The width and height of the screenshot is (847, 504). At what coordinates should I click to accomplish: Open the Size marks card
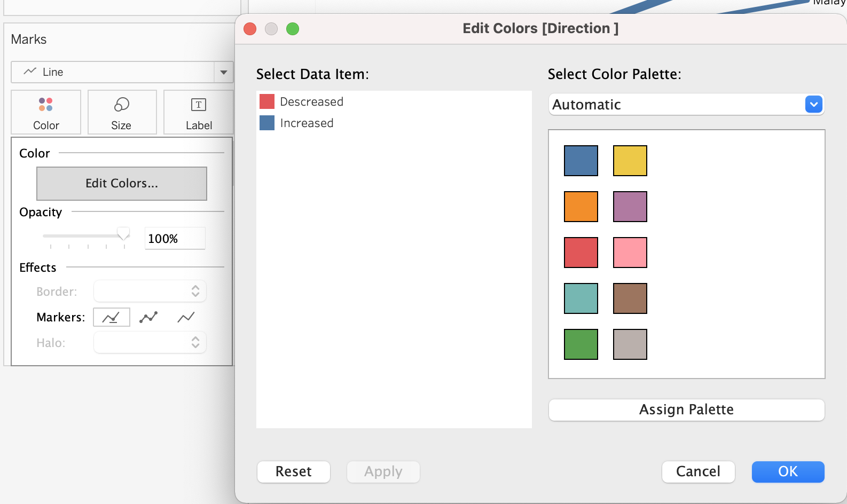(x=122, y=112)
